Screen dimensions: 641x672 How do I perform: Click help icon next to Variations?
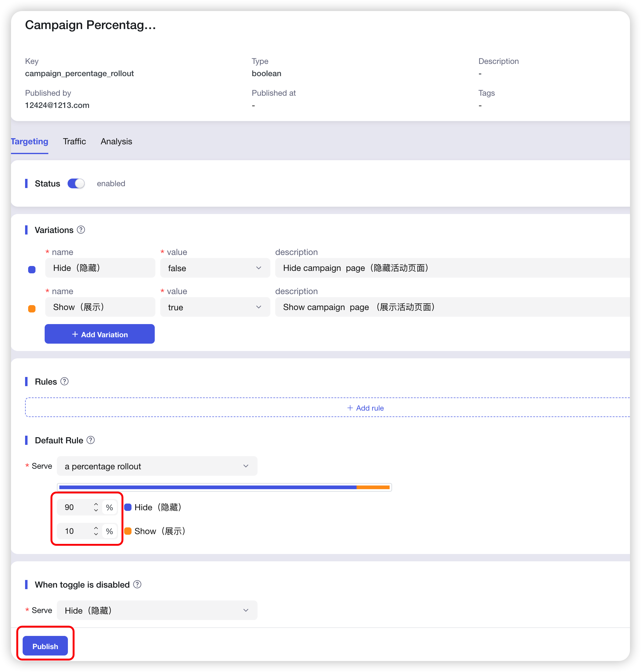point(81,230)
